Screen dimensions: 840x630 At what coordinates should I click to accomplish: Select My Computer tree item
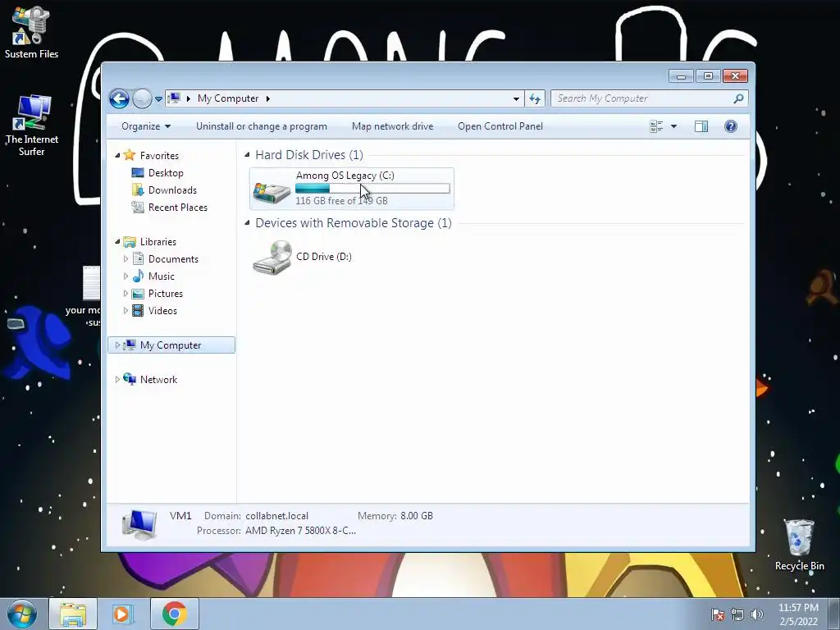click(x=171, y=345)
